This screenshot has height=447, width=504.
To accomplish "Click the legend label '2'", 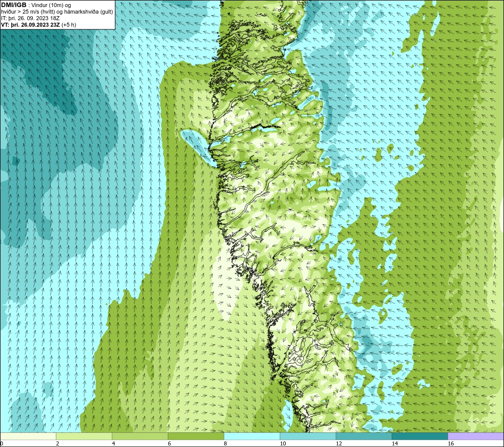I will (57, 444).
